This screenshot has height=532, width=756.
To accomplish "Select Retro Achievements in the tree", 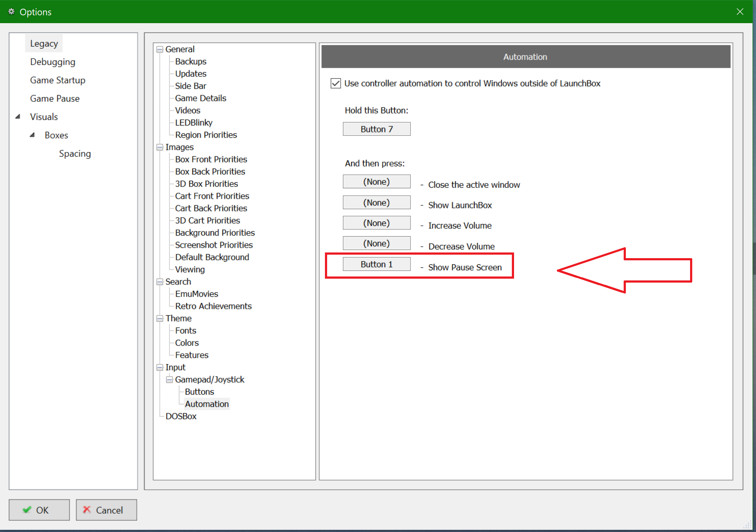I will [x=214, y=306].
